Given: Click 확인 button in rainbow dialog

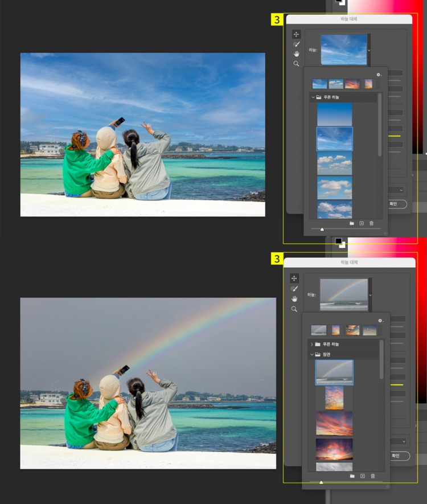Looking at the screenshot, I should click(399, 456).
